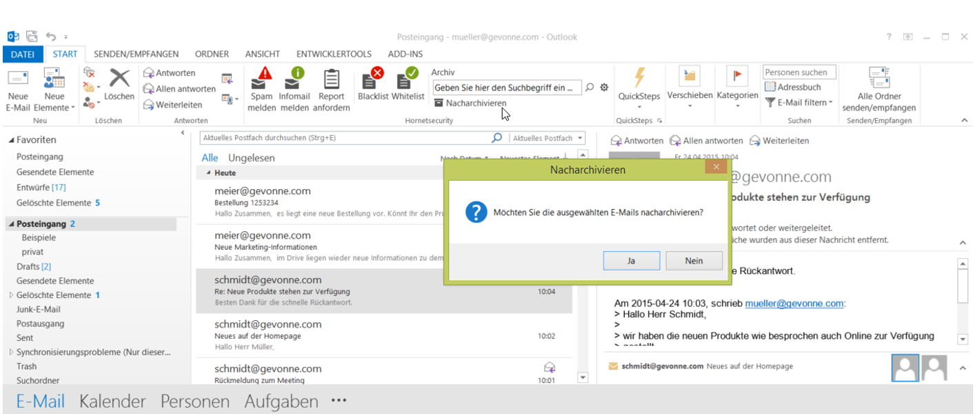Open the Neue Elemente menu
The height and width of the screenshot is (414, 980).
point(54,90)
